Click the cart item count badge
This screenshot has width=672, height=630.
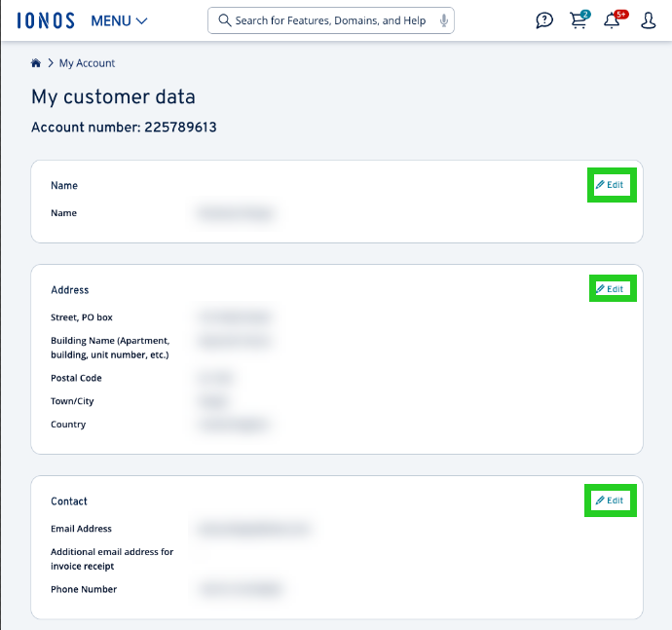[585, 15]
